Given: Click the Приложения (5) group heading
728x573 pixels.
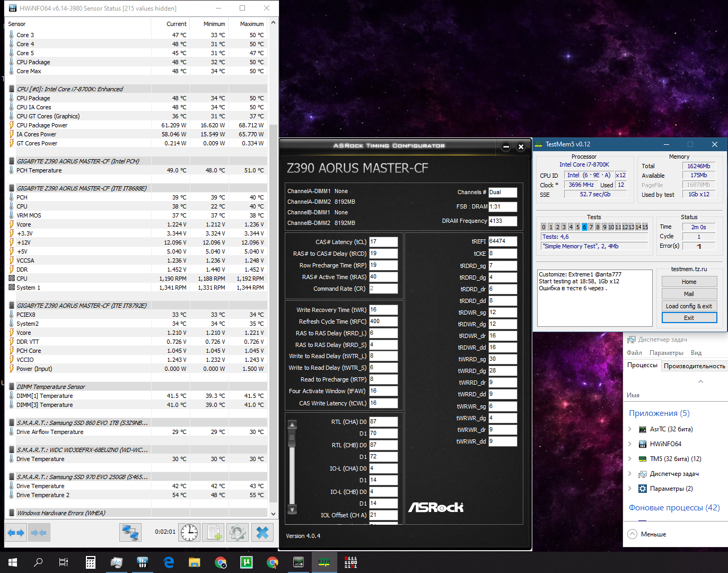Looking at the screenshot, I should (659, 413).
